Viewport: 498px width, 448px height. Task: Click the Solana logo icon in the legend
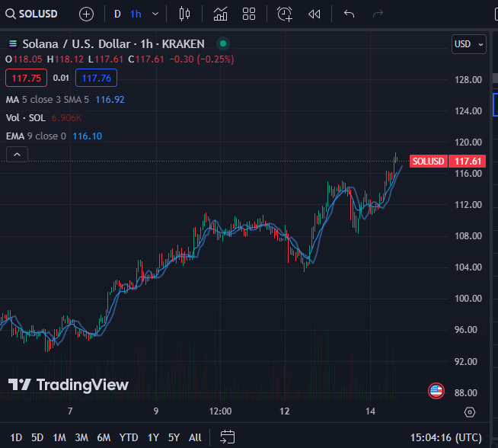[x=13, y=43]
